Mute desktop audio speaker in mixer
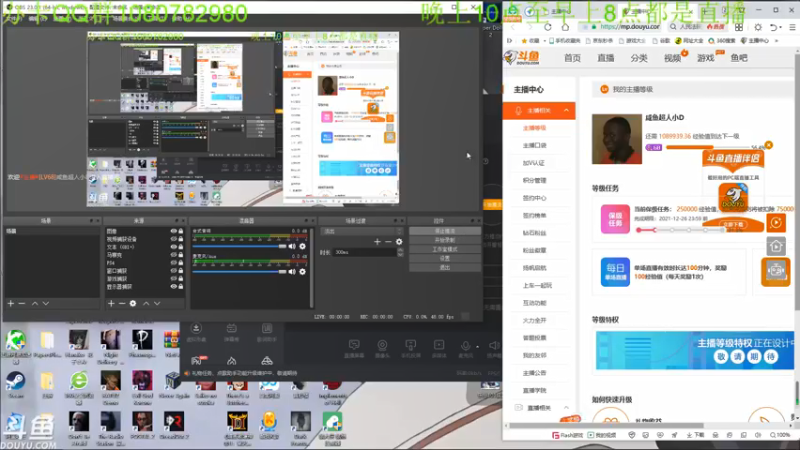800x450 pixels. tap(292, 246)
